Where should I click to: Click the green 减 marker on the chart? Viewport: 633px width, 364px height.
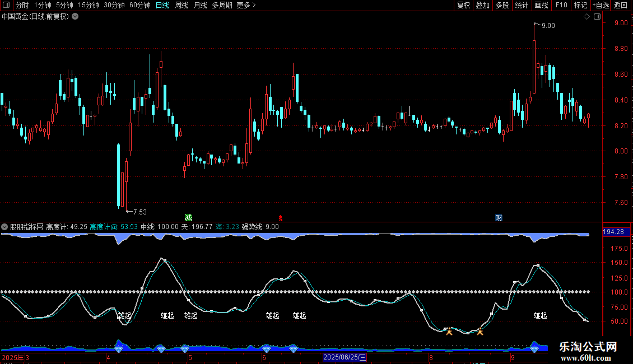pyautogui.click(x=189, y=217)
